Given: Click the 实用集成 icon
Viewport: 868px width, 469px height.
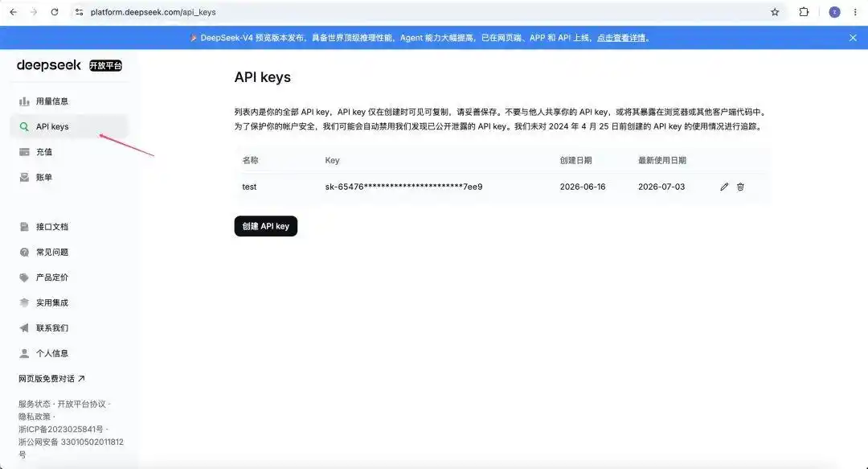Looking at the screenshot, I should point(24,302).
